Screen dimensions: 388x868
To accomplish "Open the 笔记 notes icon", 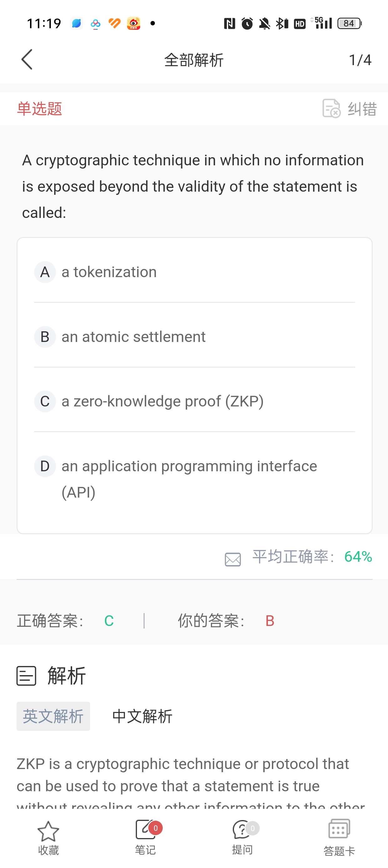I will click(145, 830).
